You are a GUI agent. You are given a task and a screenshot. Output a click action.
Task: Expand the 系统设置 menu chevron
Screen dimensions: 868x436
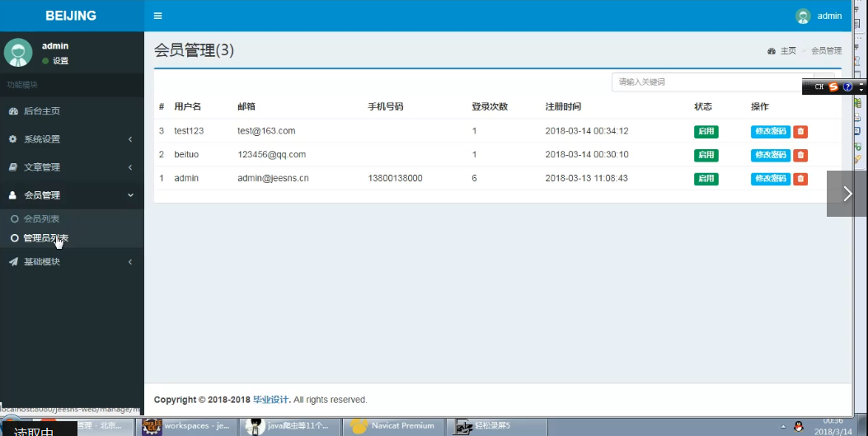130,139
